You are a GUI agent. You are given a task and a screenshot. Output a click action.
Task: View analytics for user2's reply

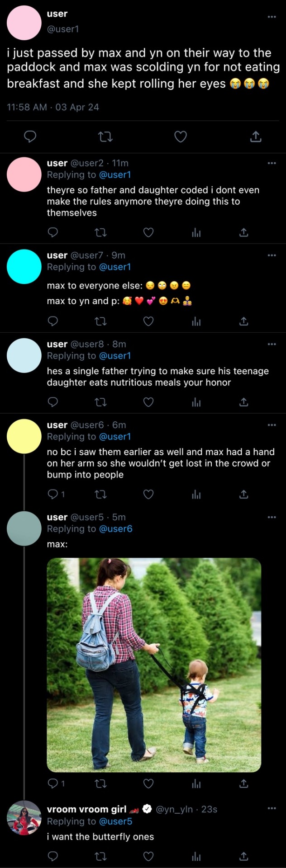pyautogui.click(x=196, y=232)
